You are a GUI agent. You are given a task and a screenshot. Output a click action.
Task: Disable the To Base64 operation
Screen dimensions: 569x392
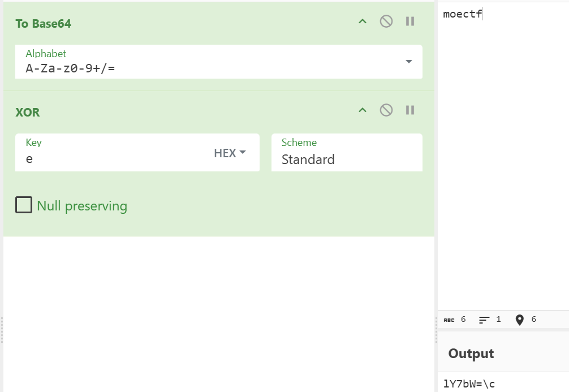coord(386,21)
